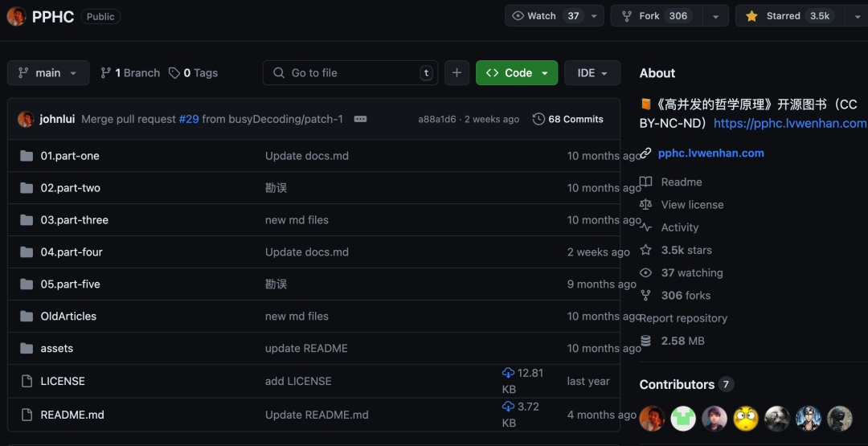This screenshot has width=868, height=446.
Task: Click the first contributor avatar
Action: (x=652, y=419)
